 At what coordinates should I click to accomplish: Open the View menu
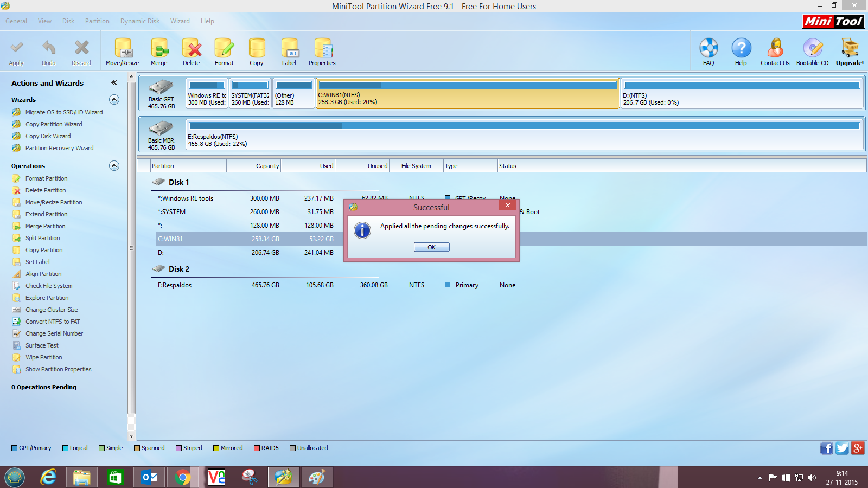click(x=44, y=21)
